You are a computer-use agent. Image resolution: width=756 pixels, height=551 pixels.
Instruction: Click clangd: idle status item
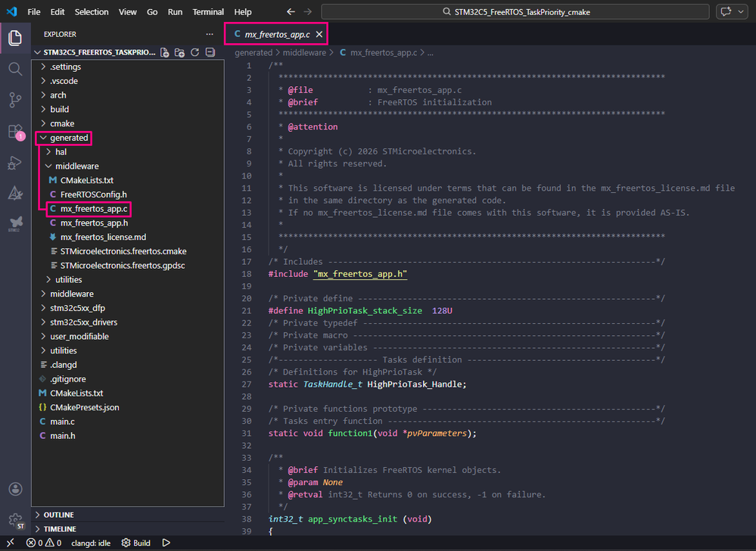pos(91,543)
